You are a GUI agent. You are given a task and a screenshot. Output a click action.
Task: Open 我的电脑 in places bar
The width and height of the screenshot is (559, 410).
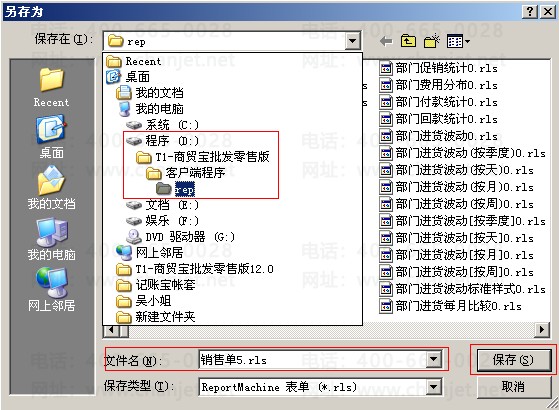click(51, 239)
